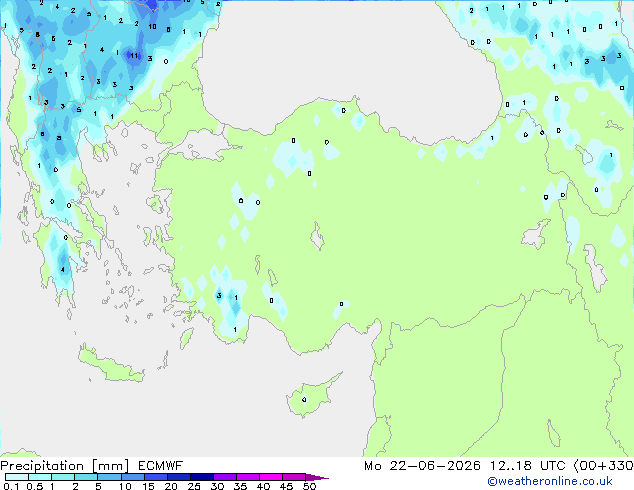
Task: Select the 5 to 10 mm legend swatch
Action: 109,477
